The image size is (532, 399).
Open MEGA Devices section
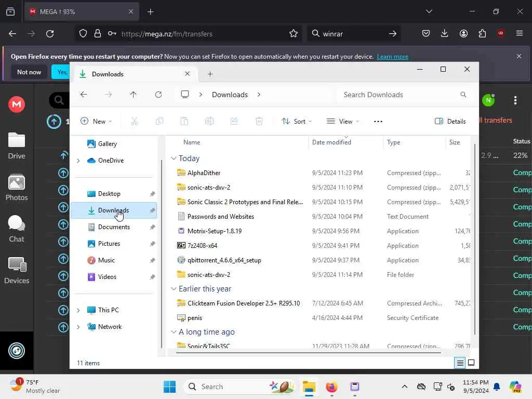(x=17, y=271)
